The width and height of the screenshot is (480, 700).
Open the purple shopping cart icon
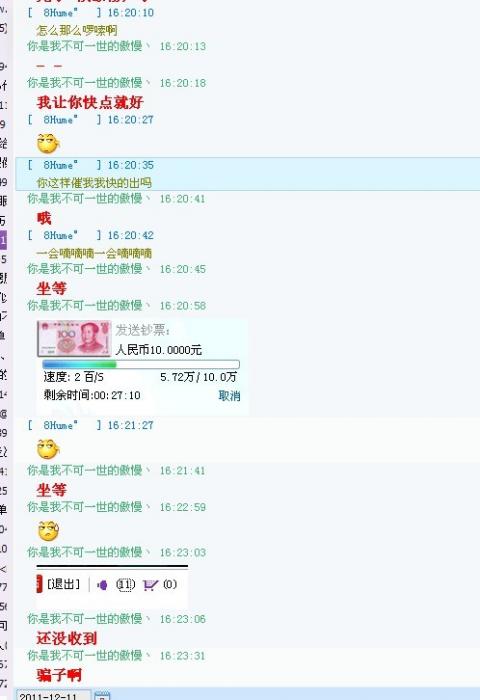[x=150, y=584]
